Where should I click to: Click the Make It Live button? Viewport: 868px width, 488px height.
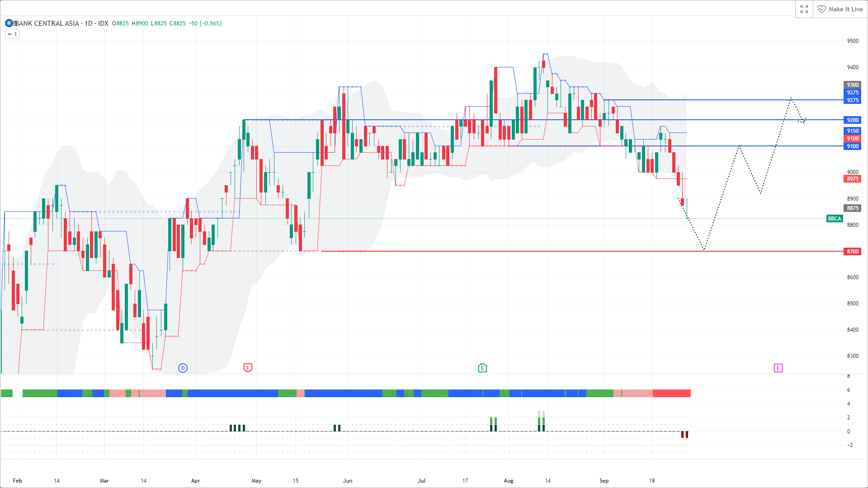pyautogui.click(x=840, y=9)
